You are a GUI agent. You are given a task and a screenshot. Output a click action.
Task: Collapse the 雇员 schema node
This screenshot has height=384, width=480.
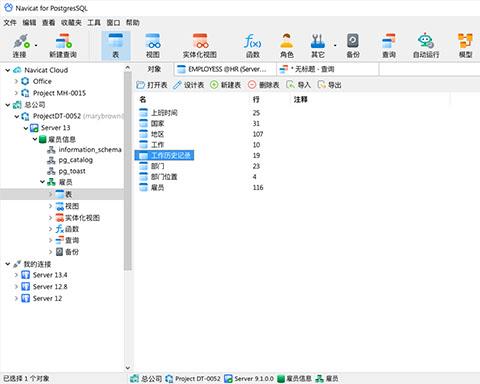click(x=42, y=182)
